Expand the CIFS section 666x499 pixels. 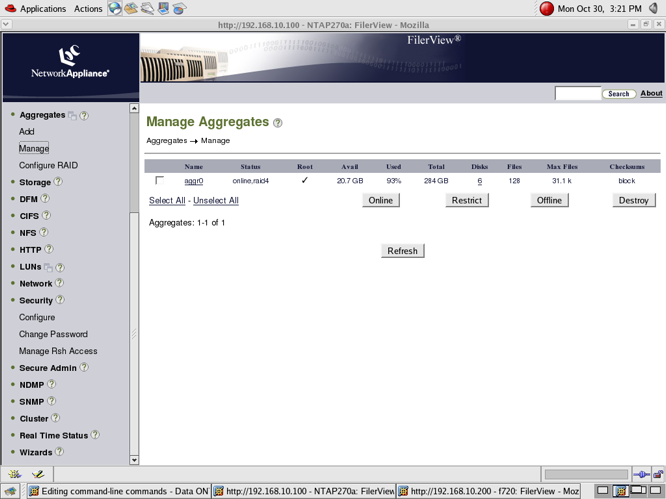29,216
